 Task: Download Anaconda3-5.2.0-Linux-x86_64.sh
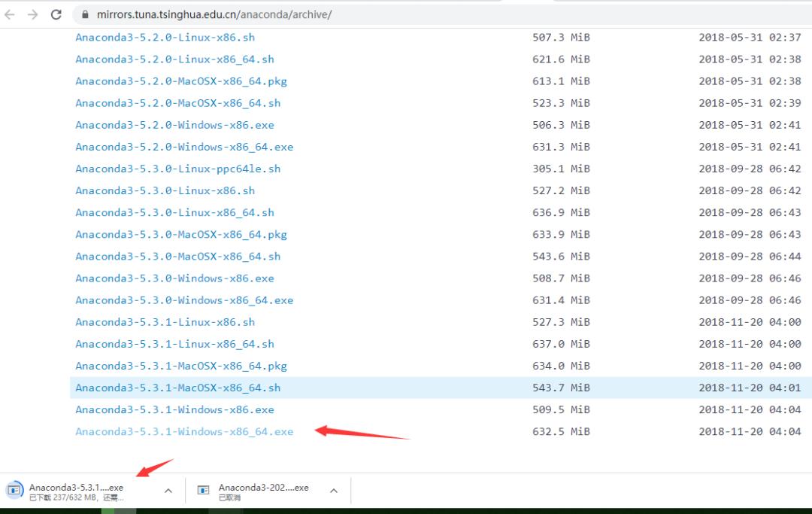[174, 59]
